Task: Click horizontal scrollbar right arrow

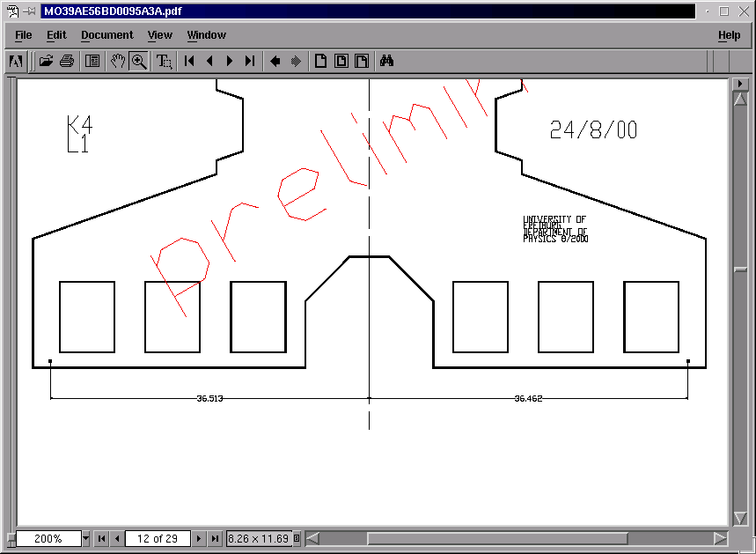Action: 720,538
